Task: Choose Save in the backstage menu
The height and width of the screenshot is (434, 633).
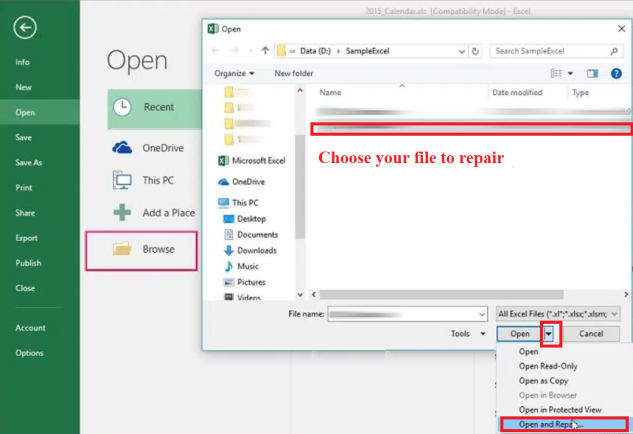Action: pos(23,137)
